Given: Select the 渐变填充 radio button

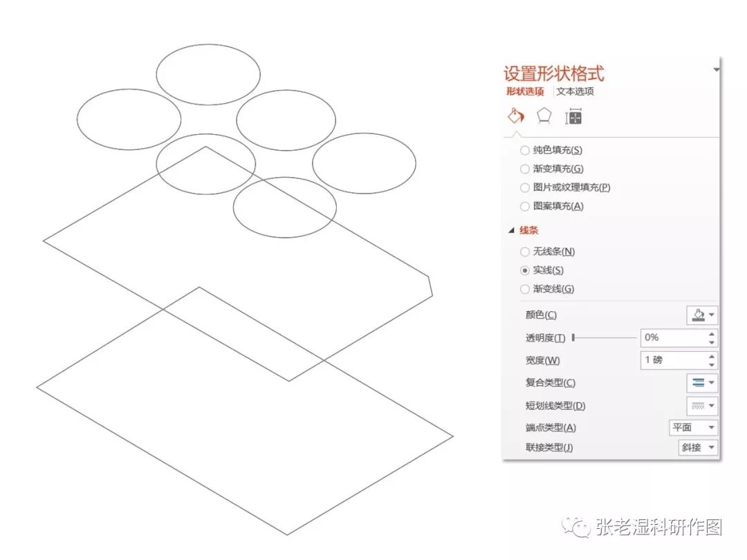Looking at the screenshot, I should point(524,169).
